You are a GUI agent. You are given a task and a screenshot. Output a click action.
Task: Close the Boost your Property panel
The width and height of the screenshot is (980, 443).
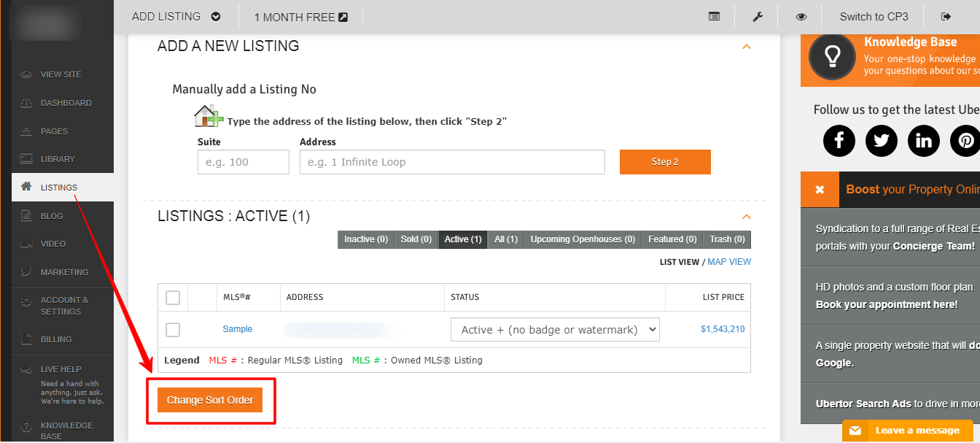(820, 190)
